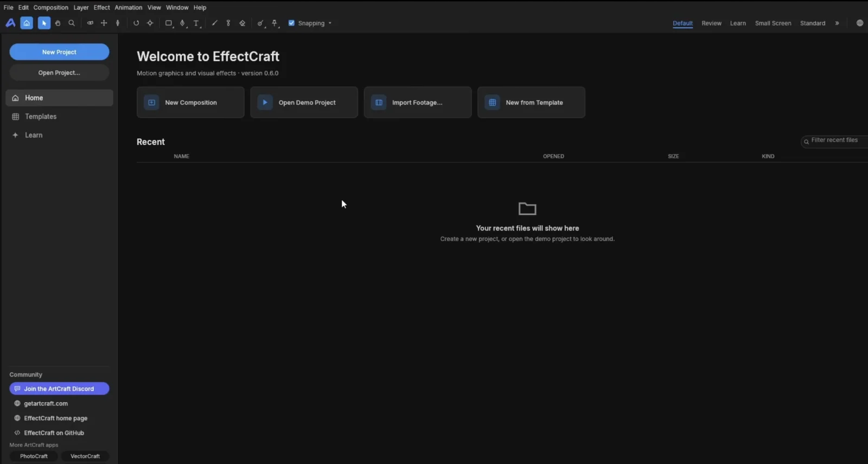Viewport: 868px width, 464px height.
Task: Click the New Project button
Action: click(x=59, y=52)
